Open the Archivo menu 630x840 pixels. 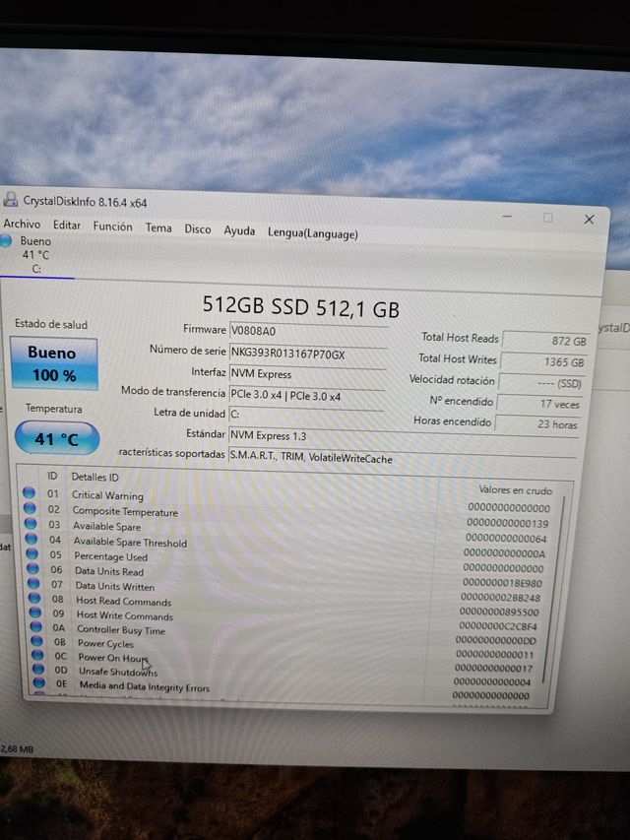click(22, 225)
